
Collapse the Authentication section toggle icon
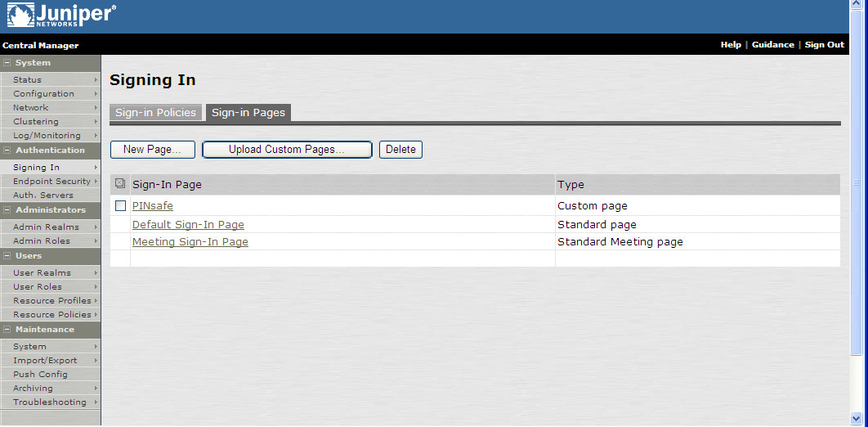point(7,151)
